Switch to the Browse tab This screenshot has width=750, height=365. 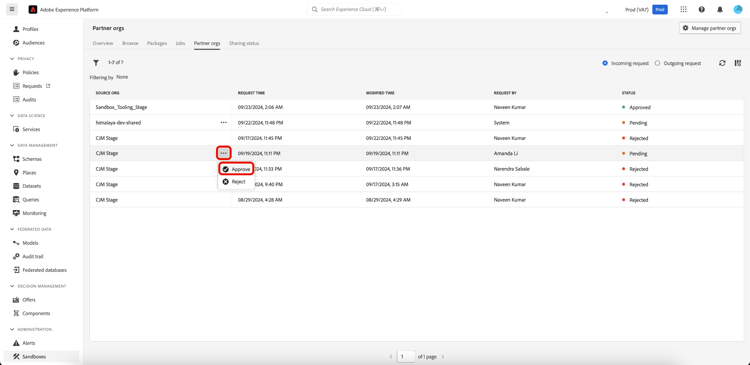click(130, 43)
